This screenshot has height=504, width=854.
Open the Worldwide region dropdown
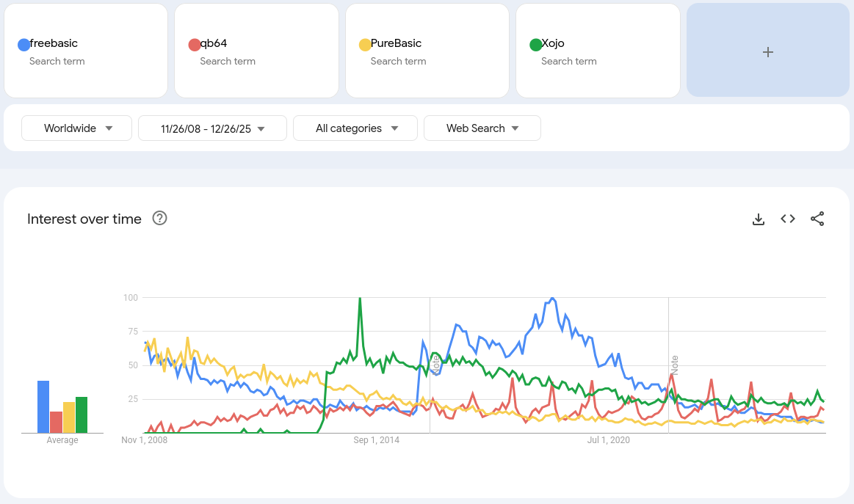77,128
